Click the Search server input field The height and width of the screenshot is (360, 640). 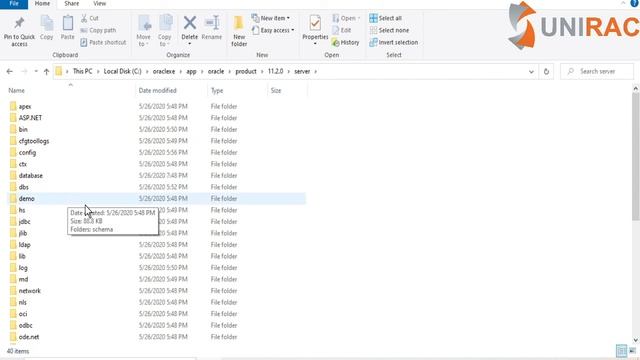[597, 71]
